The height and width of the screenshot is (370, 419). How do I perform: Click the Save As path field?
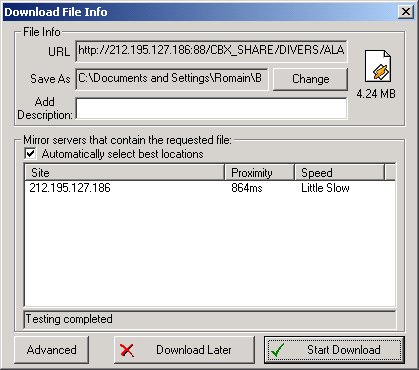(172, 79)
